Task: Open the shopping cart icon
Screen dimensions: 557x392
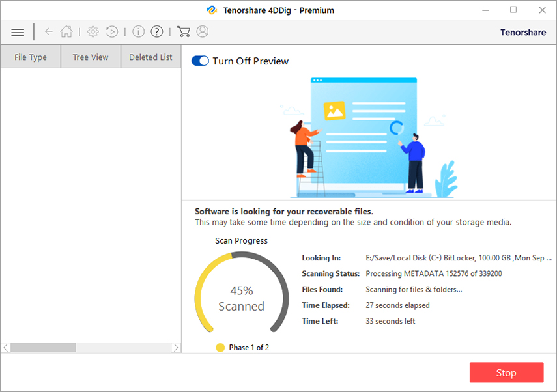Action: 183,32
